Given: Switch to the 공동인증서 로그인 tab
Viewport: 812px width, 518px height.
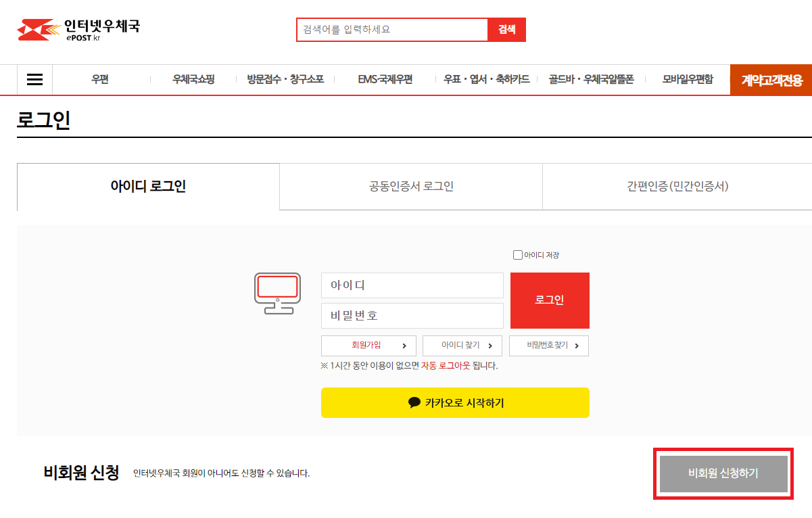Looking at the screenshot, I should [x=410, y=187].
